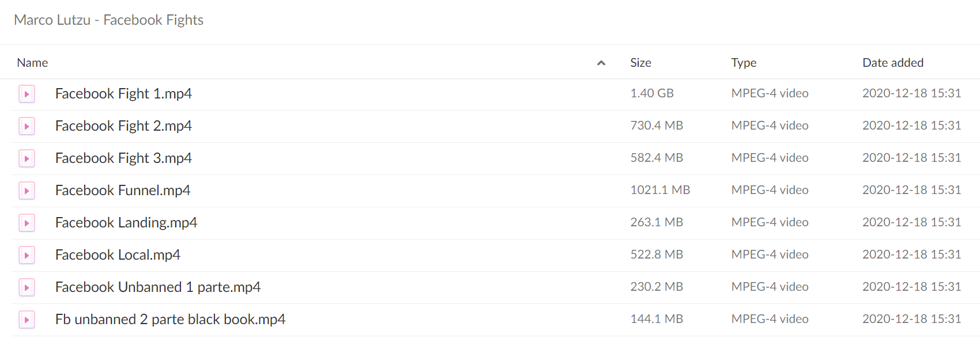This screenshot has width=980, height=361.
Task: Click video icon for Facebook Unbanned 1 parte.mp4
Action: [x=27, y=287]
